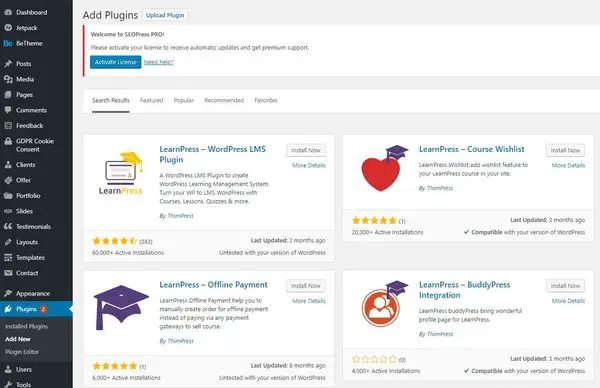Screen dimensions: 600x388
Task: Click the Activate License button
Action: tap(116, 62)
